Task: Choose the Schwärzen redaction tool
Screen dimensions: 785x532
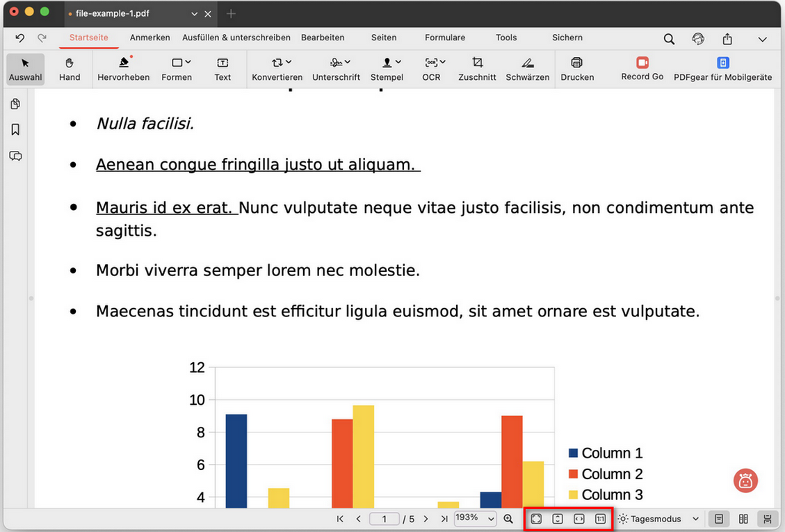Action: coord(527,69)
